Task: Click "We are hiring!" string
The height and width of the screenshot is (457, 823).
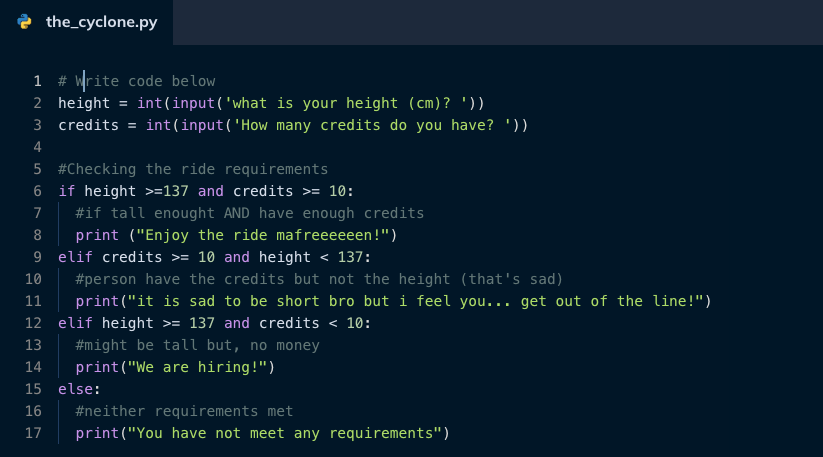Action: click(x=198, y=367)
